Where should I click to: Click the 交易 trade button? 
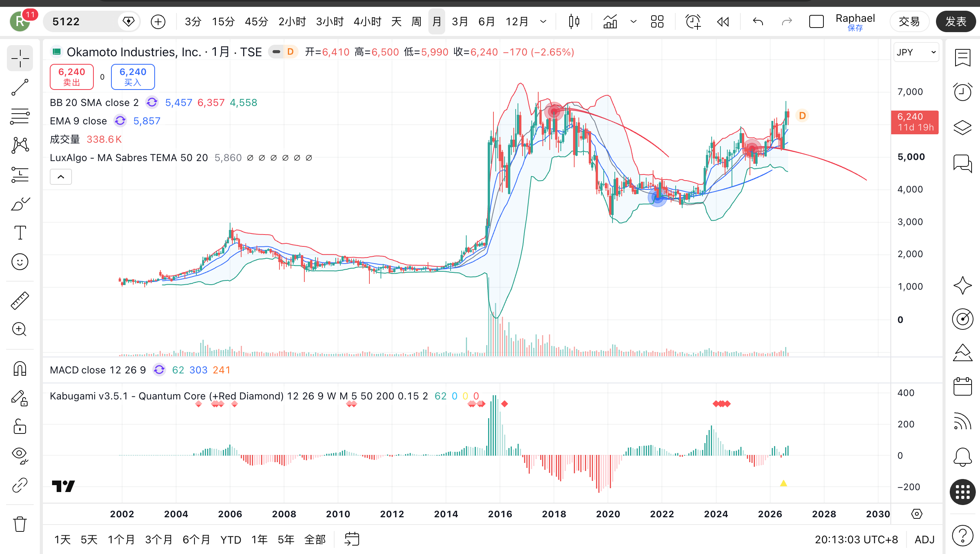tap(909, 21)
